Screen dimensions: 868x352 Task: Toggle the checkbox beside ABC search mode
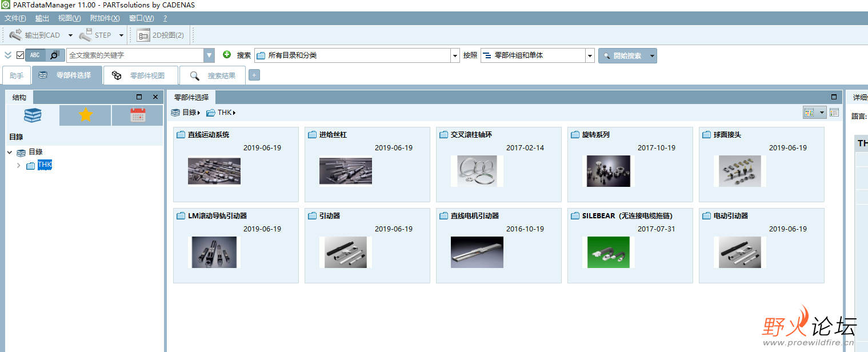click(20, 55)
